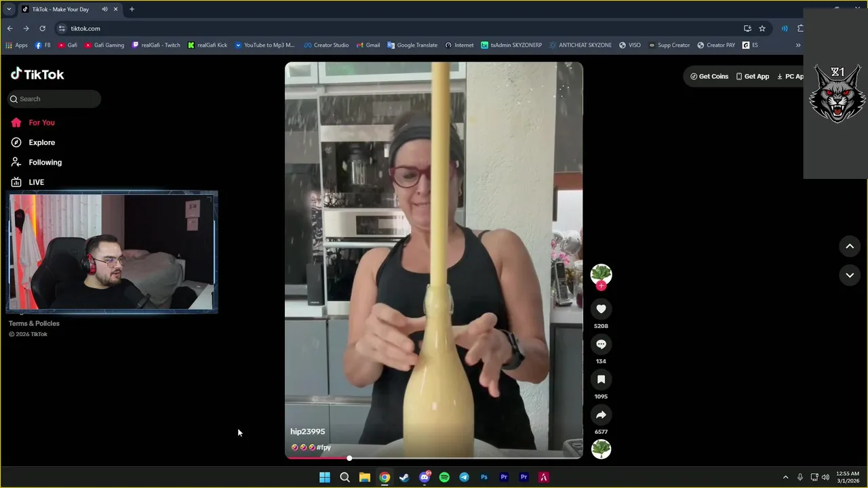The width and height of the screenshot is (868, 488).
Task: Mute the TikTok tab audio icon
Action: click(104, 9)
